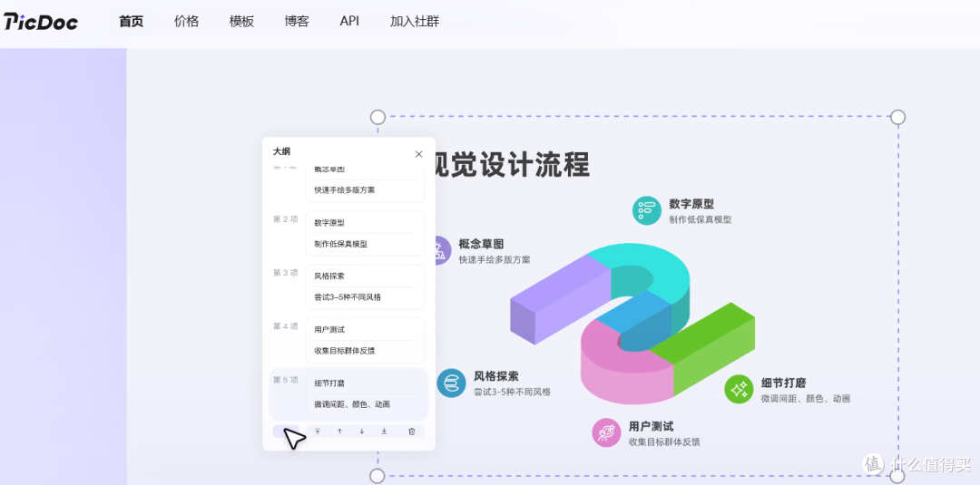The height and width of the screenshot is (485, 980).
Task: Edit outline description 收集目标群体反馈
Action: coord(345,351)
